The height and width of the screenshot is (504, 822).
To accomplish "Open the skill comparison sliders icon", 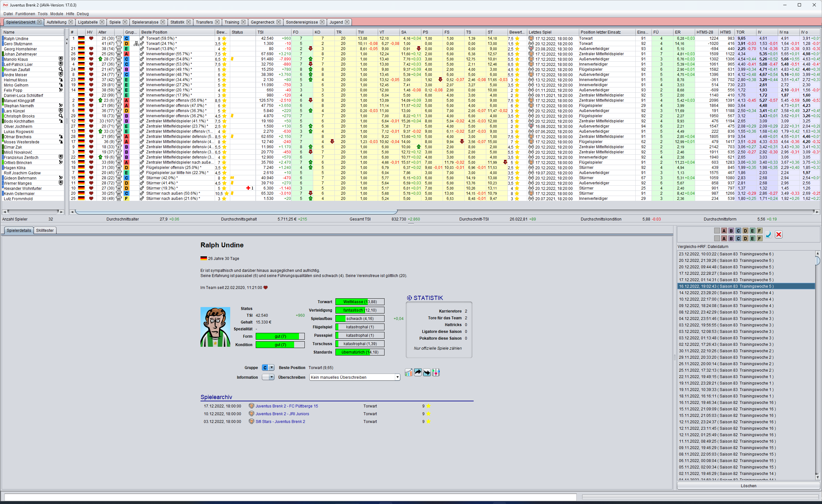I will click(x=436, y=372).
